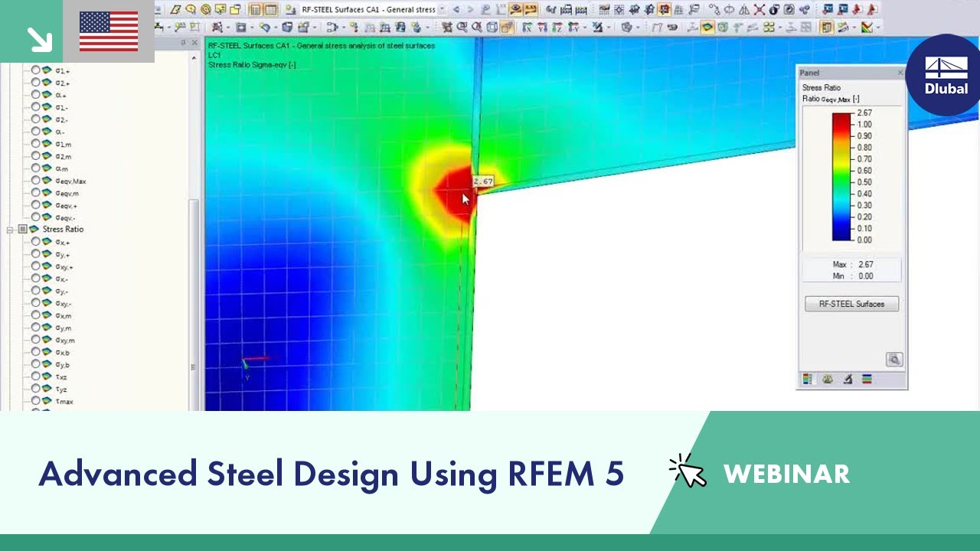
Task: Select the σxy,+ stress ratio radio button
Action: (x=35, y=267)
